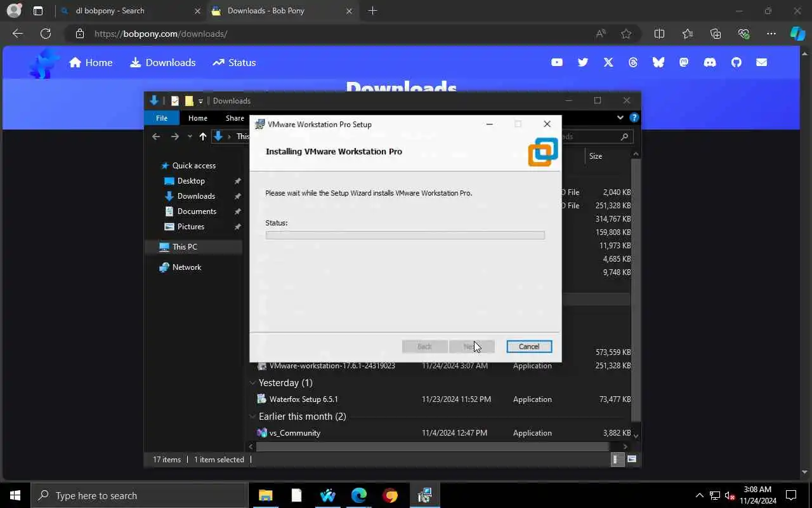The width and height of the screenshot is (812, 508).
Task: Open Edge profile avatar icon
Action: click(13, 11)
